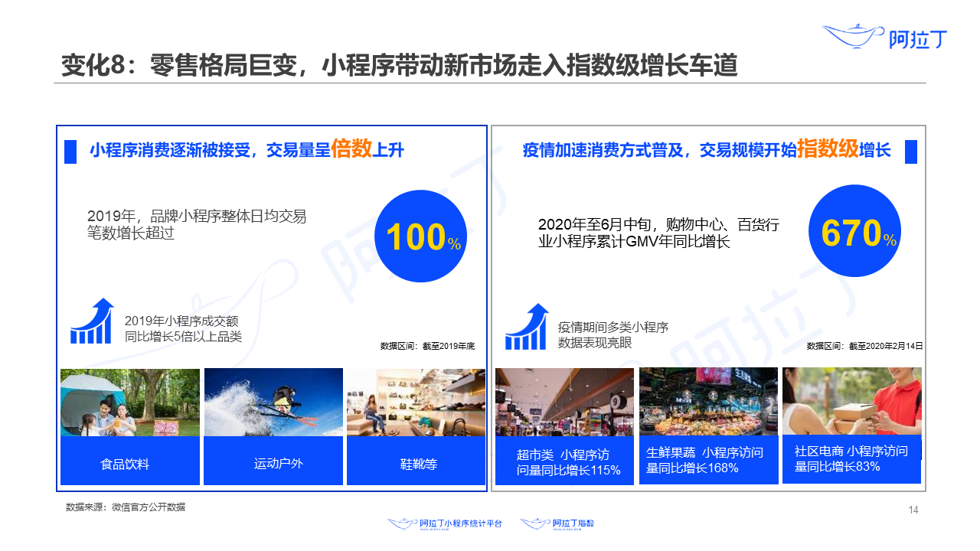Click the blue square marker after 指数级增长 heading
The image size is (980, 551).
[910, 152]
